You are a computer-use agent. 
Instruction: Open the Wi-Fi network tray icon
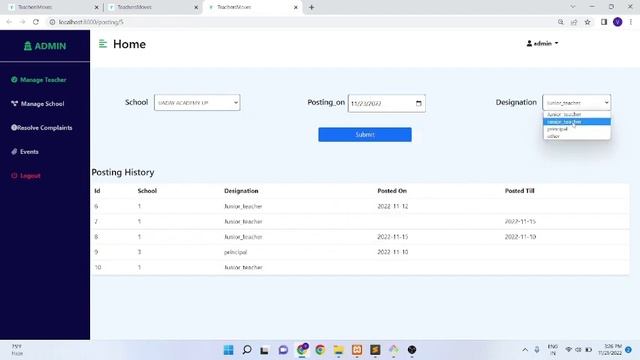point(569,350)
